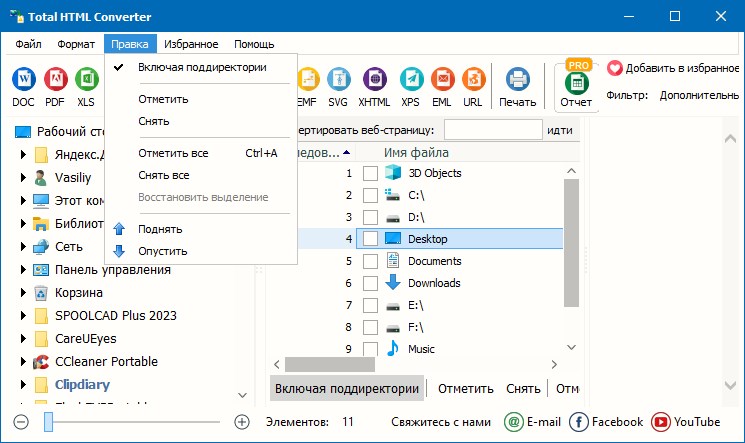Click the file list horizontal scrollbar thumb
Screen dimensions: 745x443
point(330,365)
